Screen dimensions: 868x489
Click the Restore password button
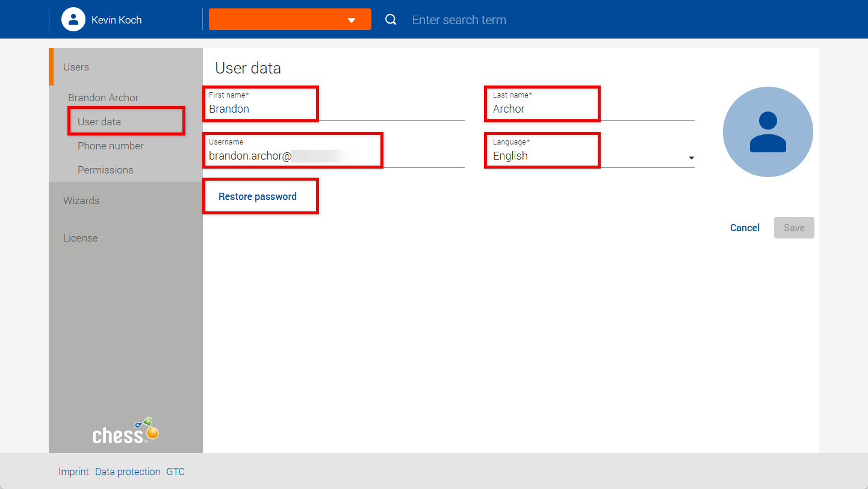click(258, 196)
